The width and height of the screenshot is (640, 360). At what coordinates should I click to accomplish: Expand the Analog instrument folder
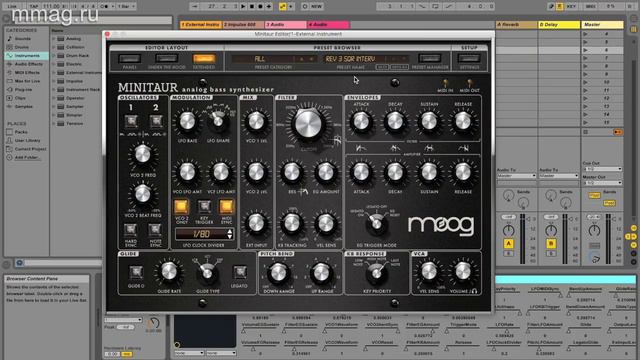53,39
